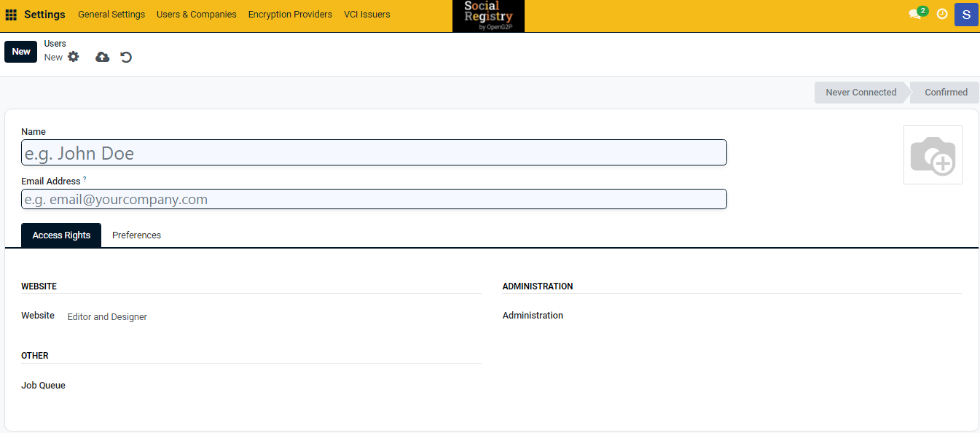
Task: Focus the Email Address field
Action: click(x=374, y=200)
